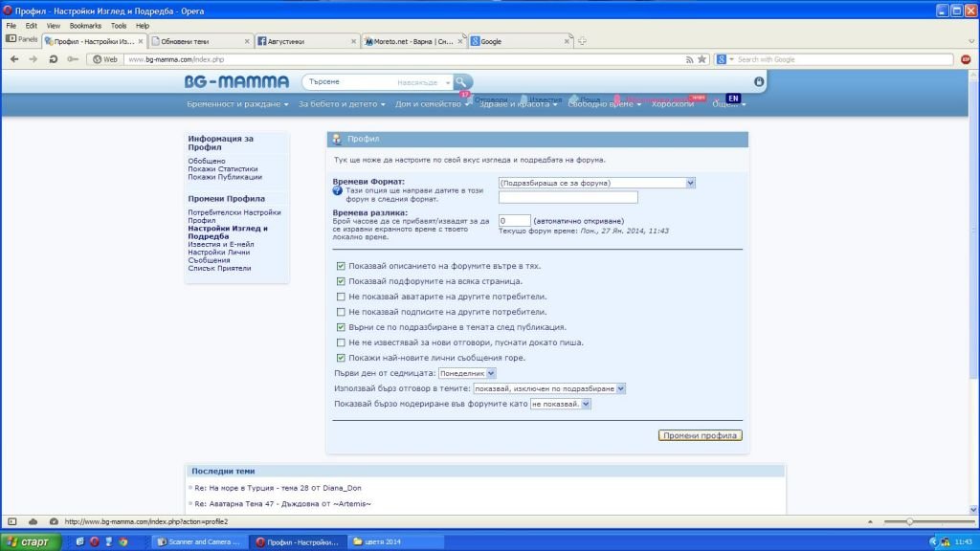This screenshot has height=551, width=980.
Task: Open the Opera Panels toggle
Action: (22, 40)
